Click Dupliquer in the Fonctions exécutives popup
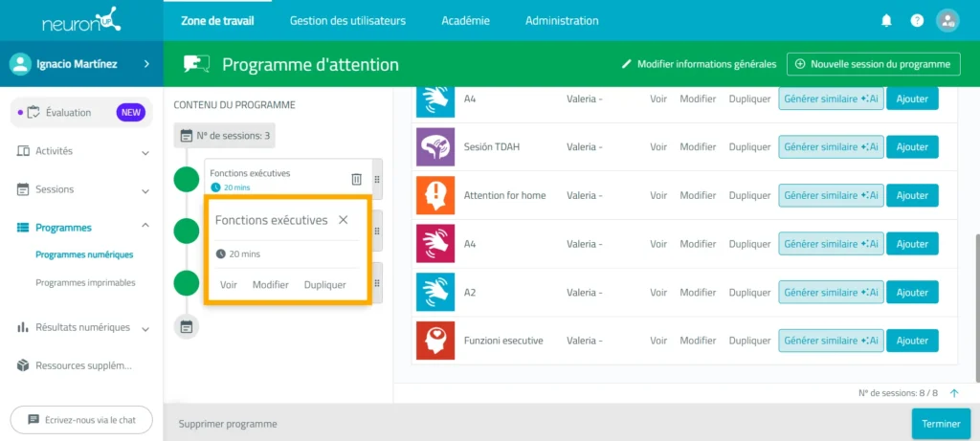The width and height of the screenshot is (980, 441). point(325,285)
